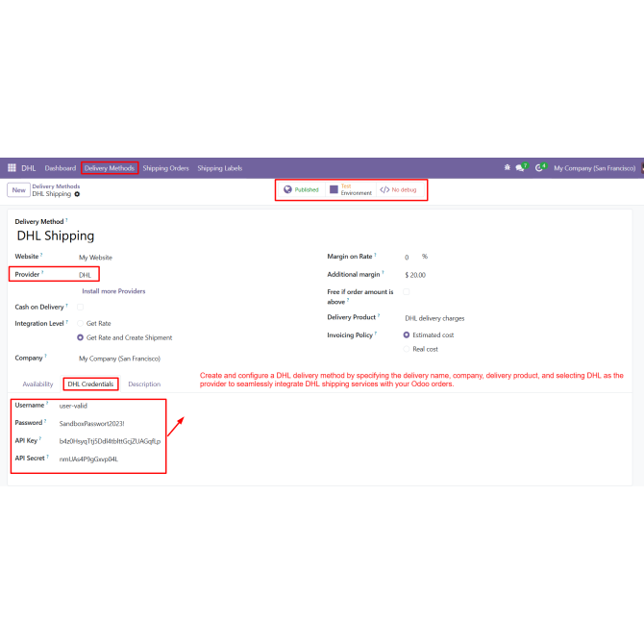Click the Margin on Rate value field

407,258
